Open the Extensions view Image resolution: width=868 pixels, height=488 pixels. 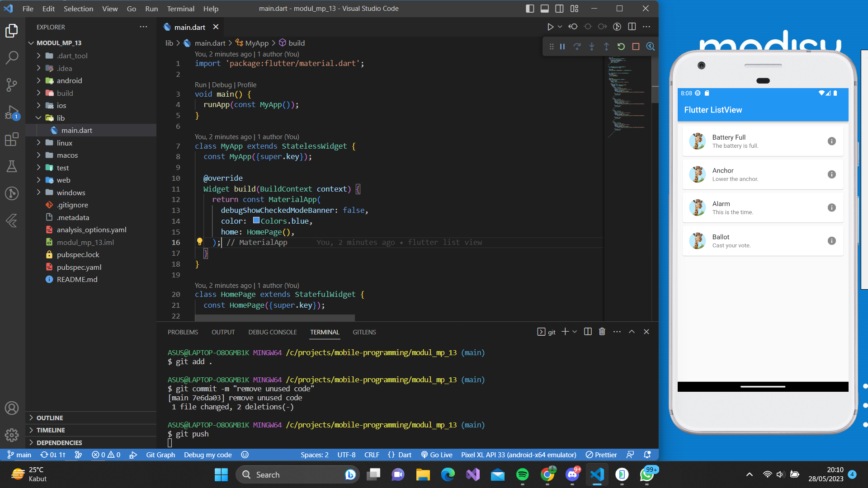pyautogui.click(x=12, y=140)
